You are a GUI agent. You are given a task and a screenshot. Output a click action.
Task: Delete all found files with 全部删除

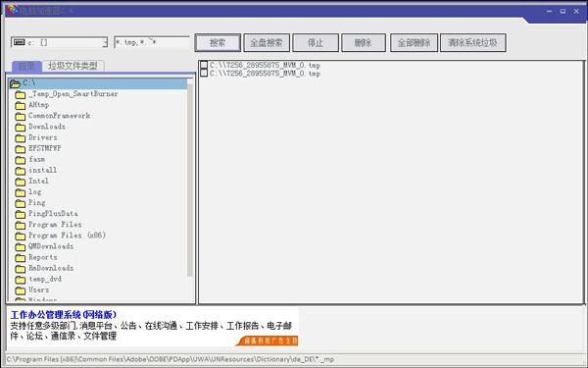(414, 43)
